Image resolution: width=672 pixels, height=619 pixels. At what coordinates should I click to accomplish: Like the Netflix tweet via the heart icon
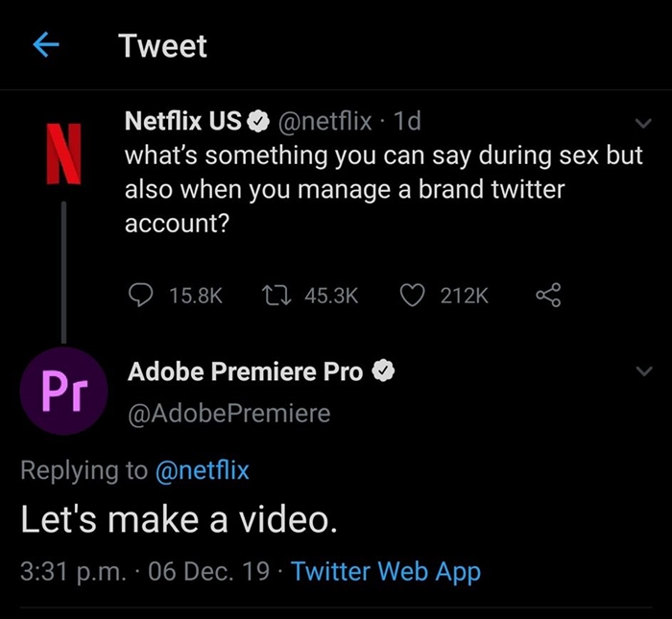coord(412,296)
